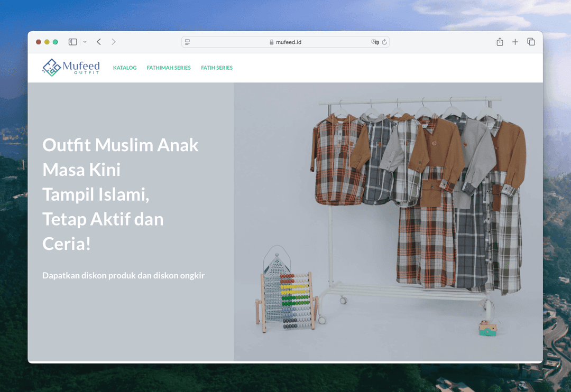Image resolution: width=571 pixels, height=392 pixels.
Task: Reload the mufeed.id page
Action: point(384,42)
